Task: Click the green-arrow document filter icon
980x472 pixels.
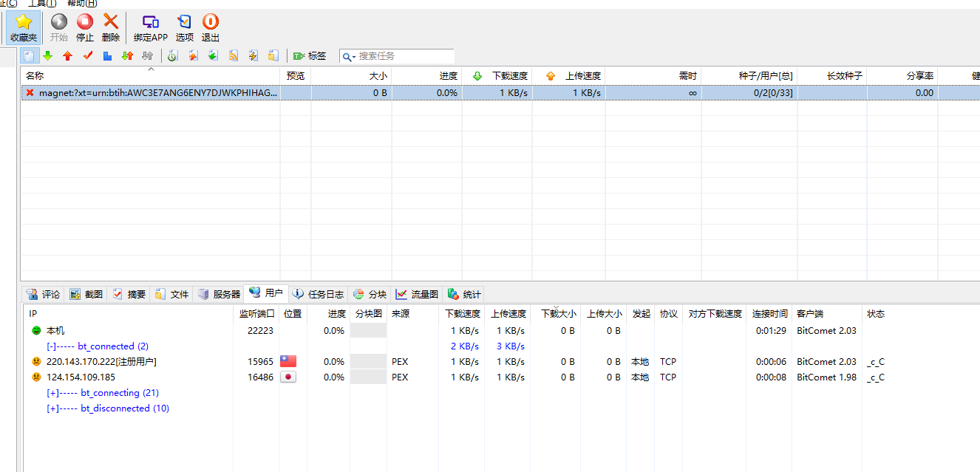Action: [213, 55]
